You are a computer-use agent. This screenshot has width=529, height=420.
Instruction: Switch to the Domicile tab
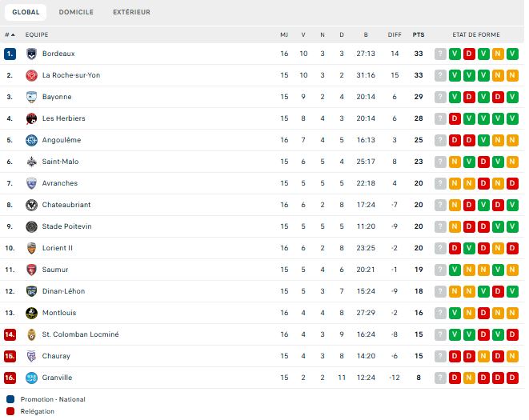(x=76, y=12)
